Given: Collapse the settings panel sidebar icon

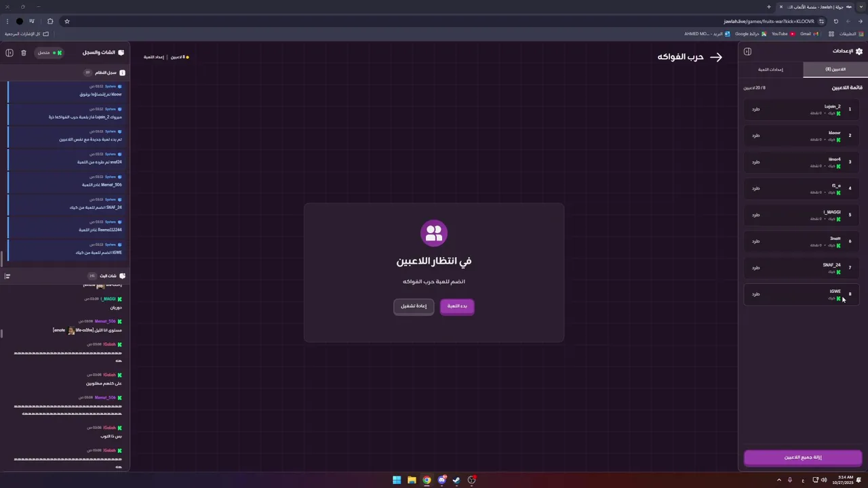Looking at the screenshot, I should [x=747, y=52].
